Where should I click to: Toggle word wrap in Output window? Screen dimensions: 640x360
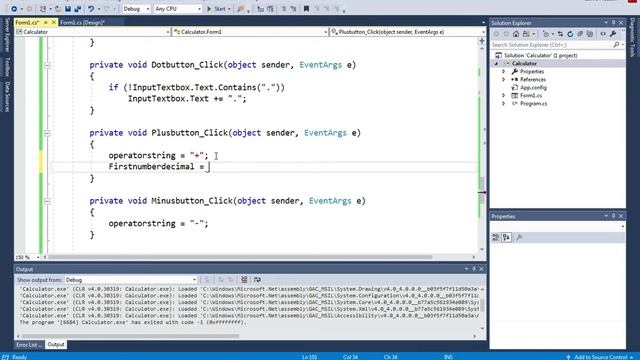click(x=257, y=280)
